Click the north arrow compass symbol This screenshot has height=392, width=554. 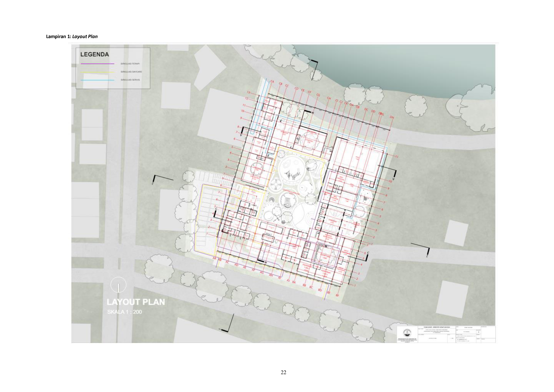118,285
